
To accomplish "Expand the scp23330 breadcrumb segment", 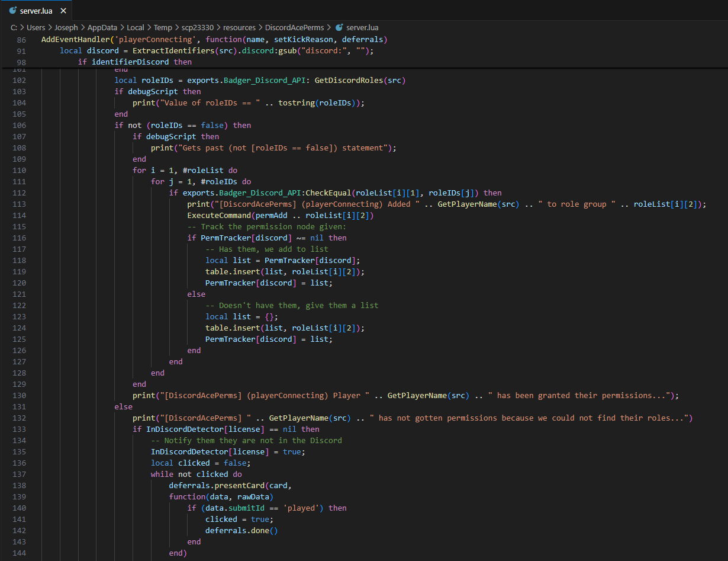I will [x=198, y=27].
